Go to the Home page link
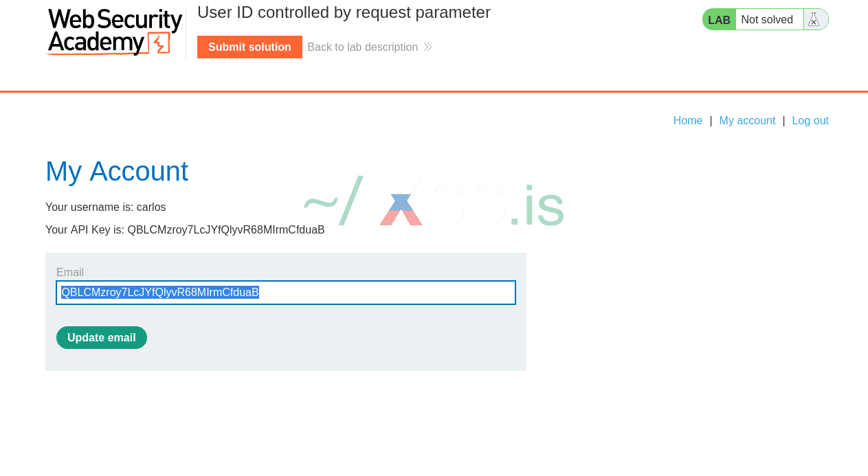Viewport: 868px width, 476px height. 688,120
